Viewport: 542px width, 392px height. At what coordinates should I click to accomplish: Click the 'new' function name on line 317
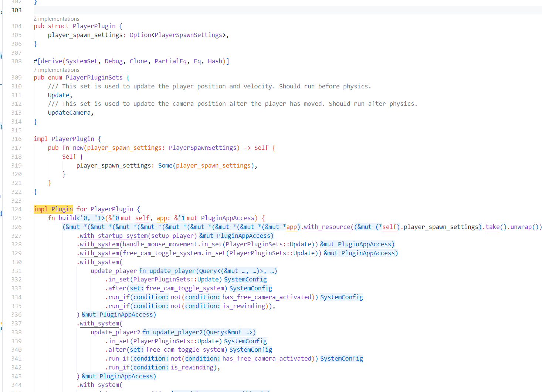[78, 148]
